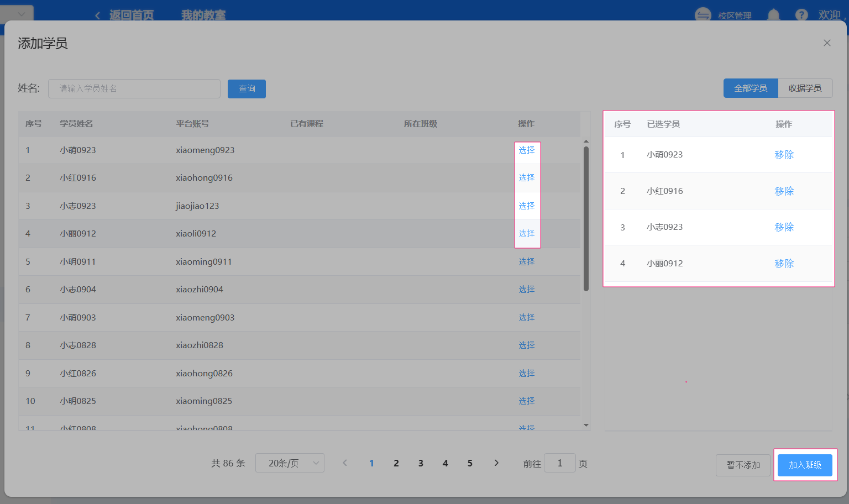Click the 前往 page number input box

coord(559,463)
